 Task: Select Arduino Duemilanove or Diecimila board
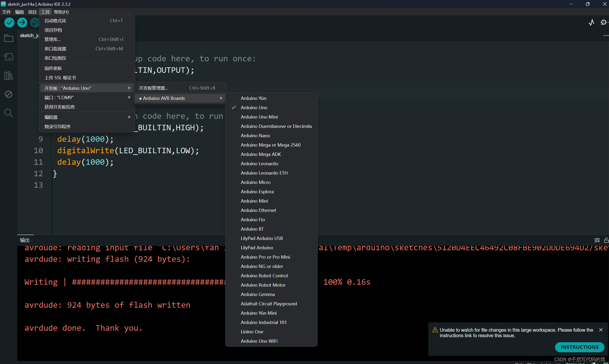pyautogui.click(x=271, y=126)
